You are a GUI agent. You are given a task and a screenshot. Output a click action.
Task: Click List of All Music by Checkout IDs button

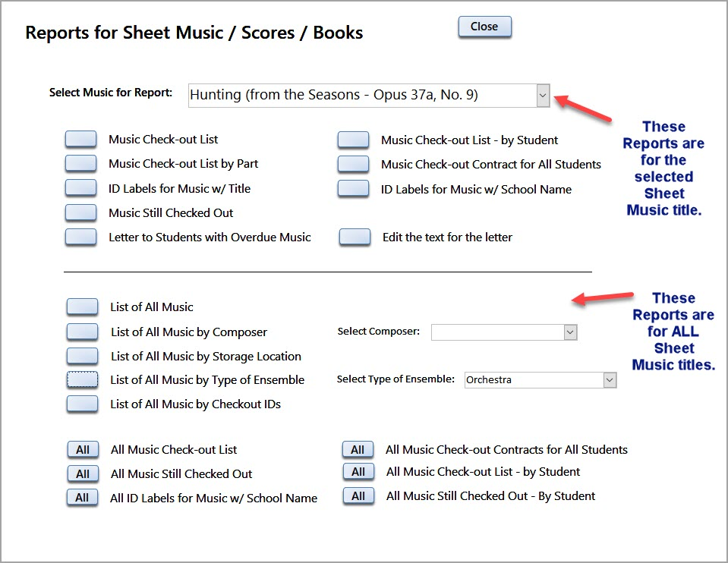pos(82,404)
